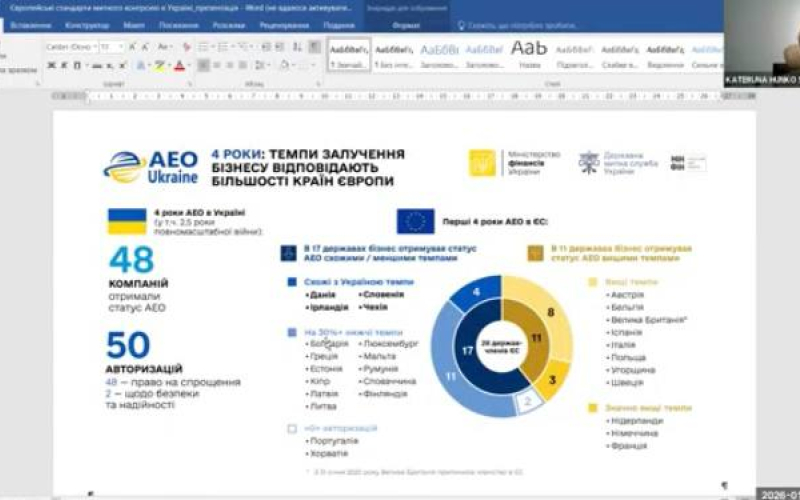Screen dimensions: 800x500
Task: Open the font size dropdown
Action: click(x=110, y=47)
